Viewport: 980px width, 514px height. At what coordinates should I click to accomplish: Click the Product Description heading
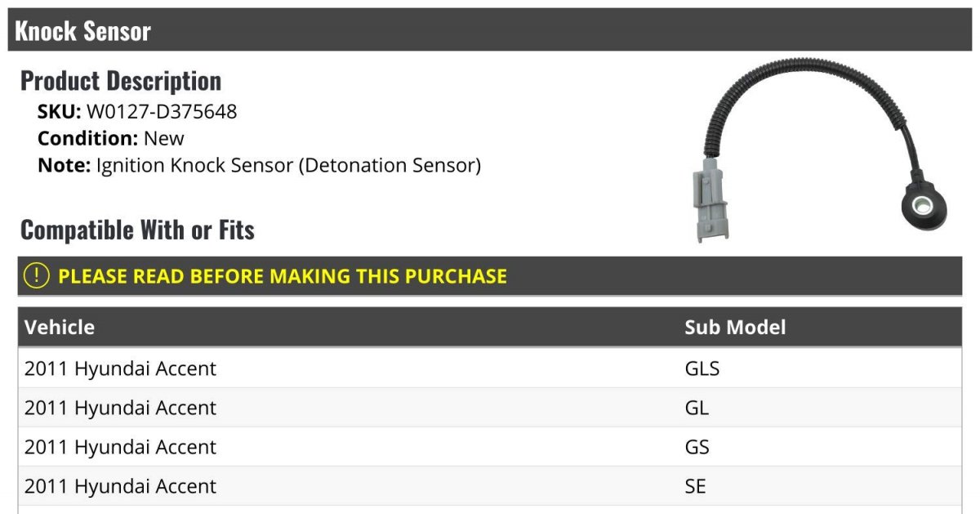point(121,81)
